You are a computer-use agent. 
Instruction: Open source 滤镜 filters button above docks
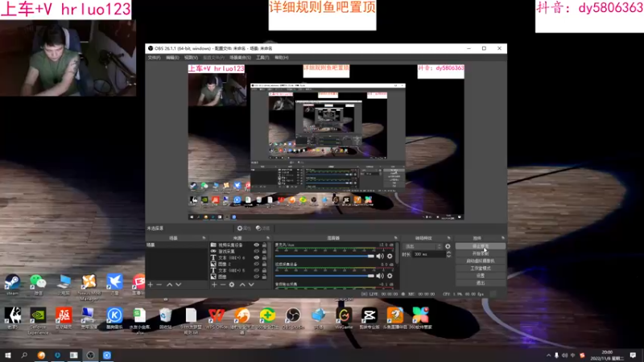coord(263,228)
